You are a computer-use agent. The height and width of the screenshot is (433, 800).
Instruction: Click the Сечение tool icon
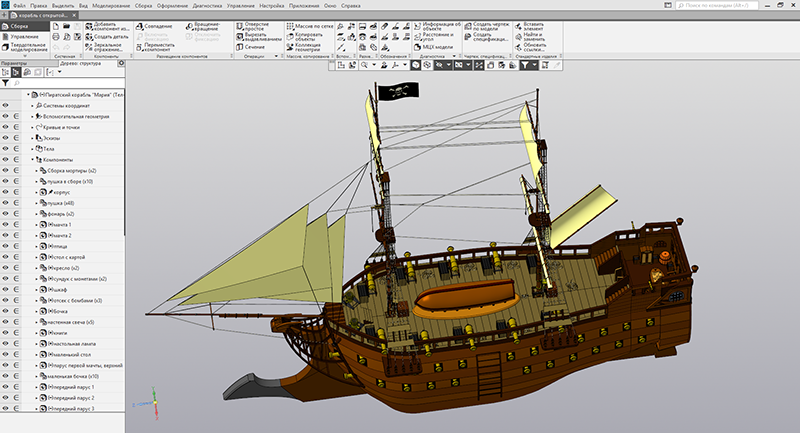point(241,46)
